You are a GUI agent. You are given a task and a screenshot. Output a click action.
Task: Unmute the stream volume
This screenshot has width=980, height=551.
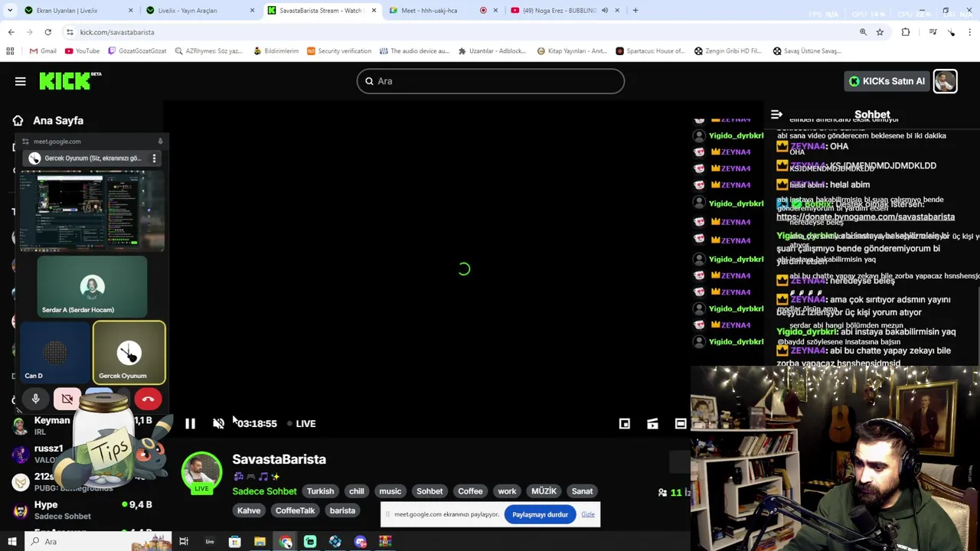coord(218,423)
